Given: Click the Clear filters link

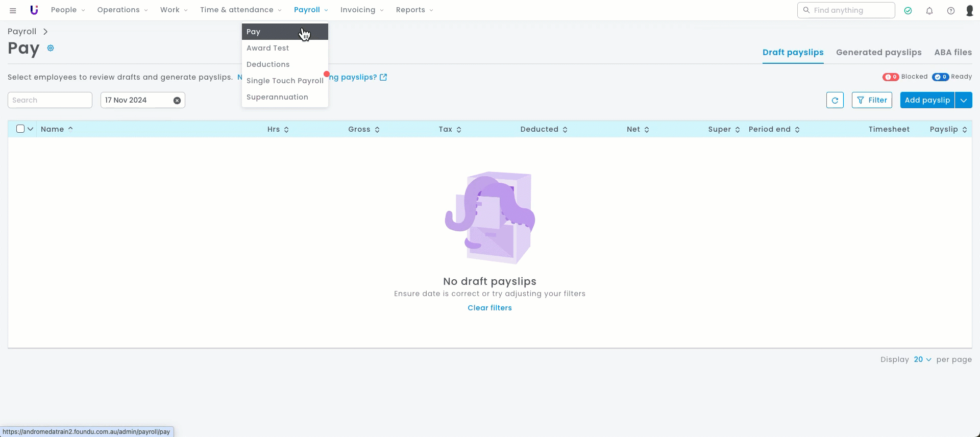Looking at the screenshot, I should [x=489, y=308].
